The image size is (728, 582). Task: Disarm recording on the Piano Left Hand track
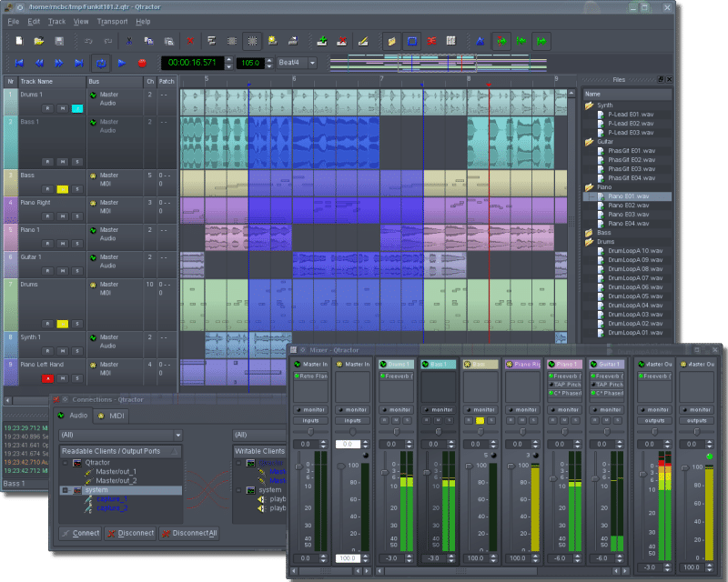[47, 378]
